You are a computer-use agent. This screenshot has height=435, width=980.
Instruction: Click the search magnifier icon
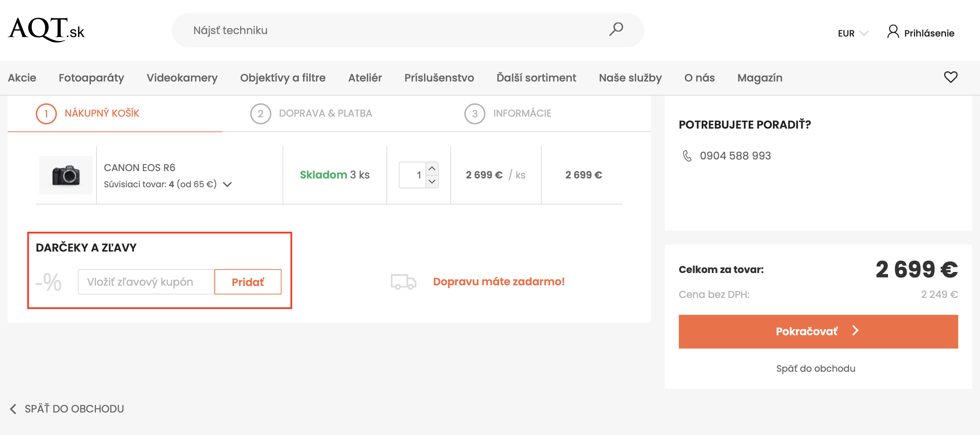(x=616, y=29)
